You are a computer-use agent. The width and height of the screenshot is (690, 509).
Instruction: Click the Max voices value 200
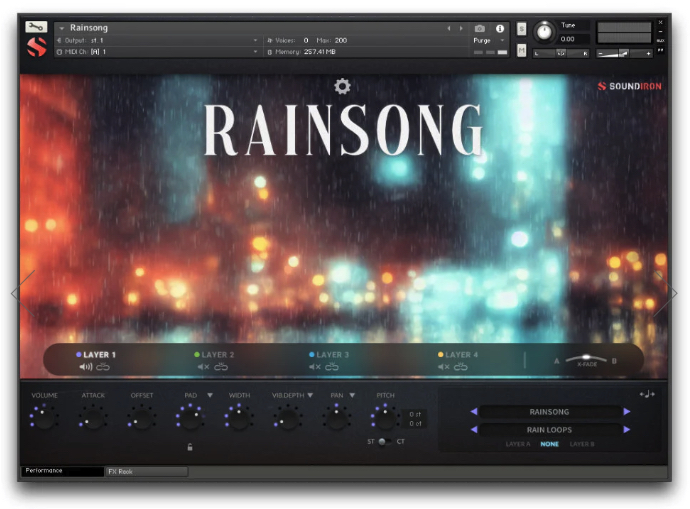coord(341,40)
